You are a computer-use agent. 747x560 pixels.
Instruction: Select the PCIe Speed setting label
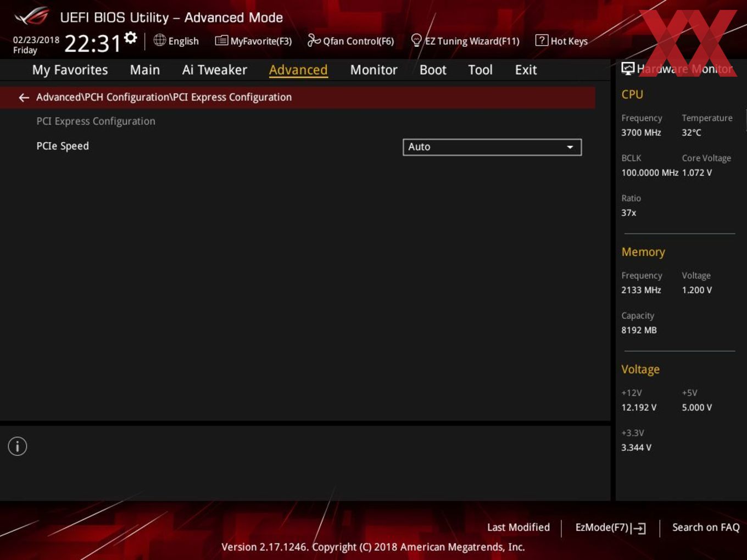pos(63,146)
